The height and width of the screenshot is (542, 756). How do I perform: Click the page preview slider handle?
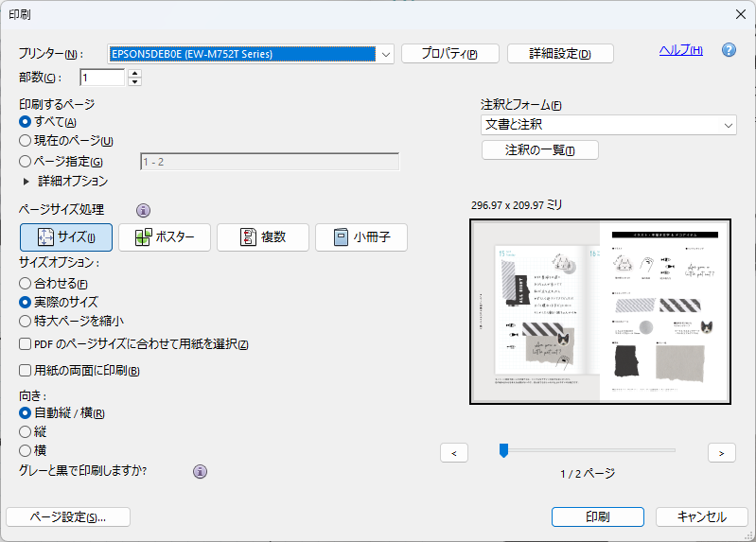(x=503, y=450)
